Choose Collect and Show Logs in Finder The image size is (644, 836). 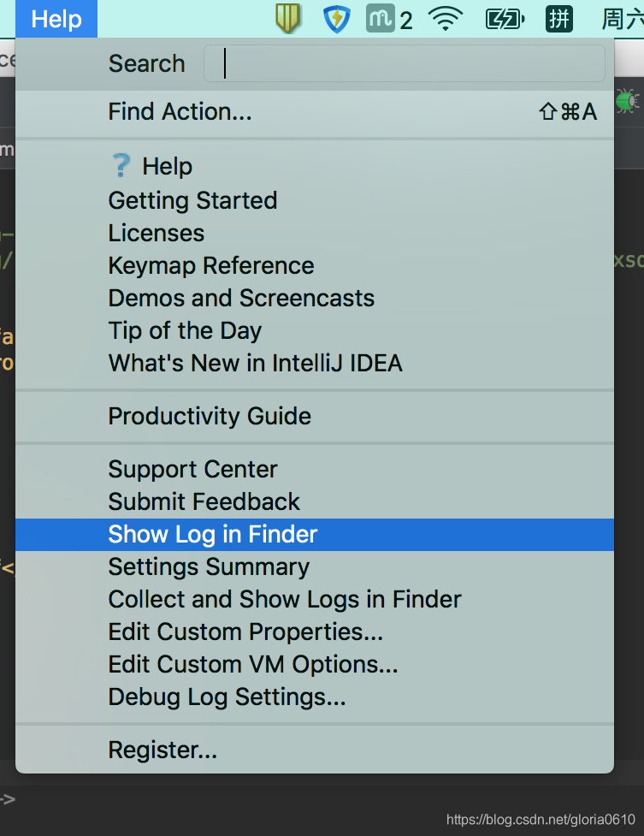coord(284,599)
